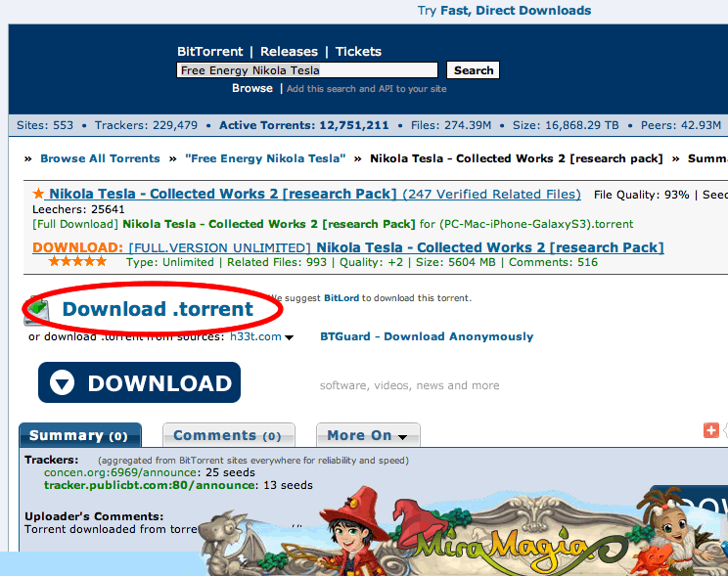
Task: Switch to the Summary (0) tab
Action: click(x=80, y=435)
